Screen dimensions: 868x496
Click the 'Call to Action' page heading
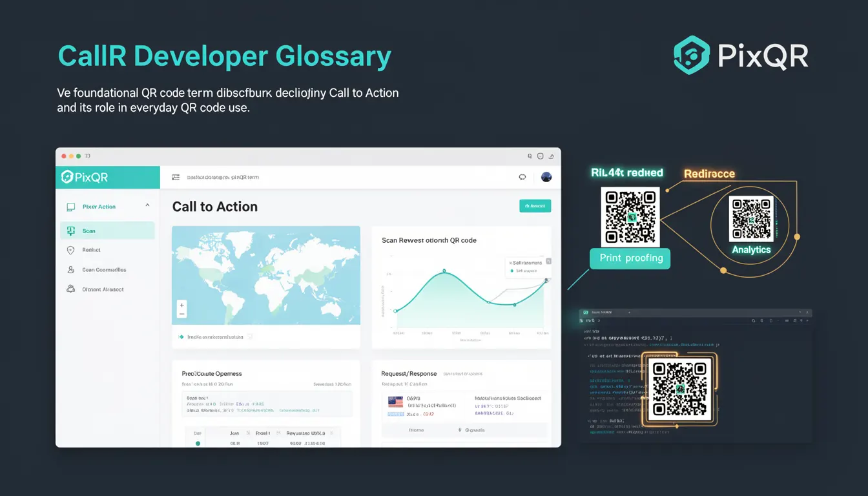point(215,207)
